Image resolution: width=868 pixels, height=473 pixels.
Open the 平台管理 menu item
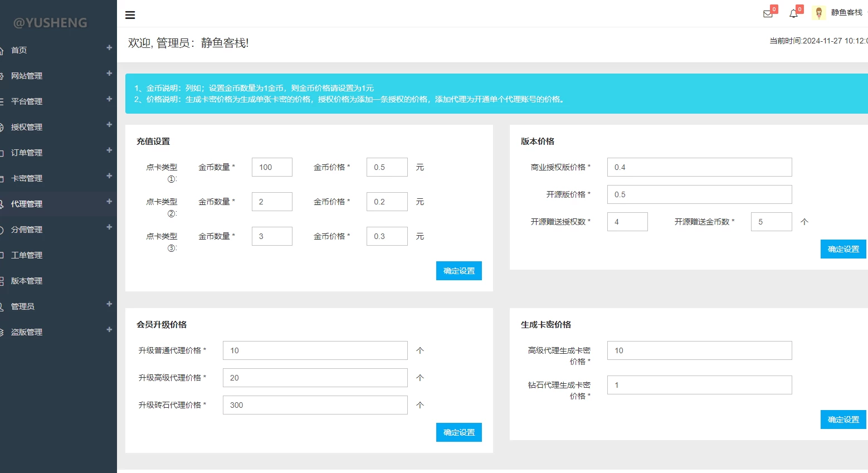[27, 101]
